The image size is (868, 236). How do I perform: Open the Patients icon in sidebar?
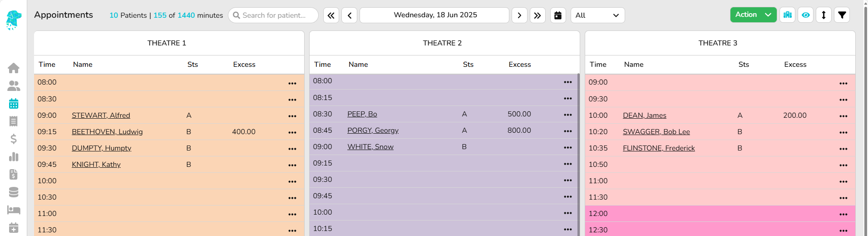coord(14,86)
